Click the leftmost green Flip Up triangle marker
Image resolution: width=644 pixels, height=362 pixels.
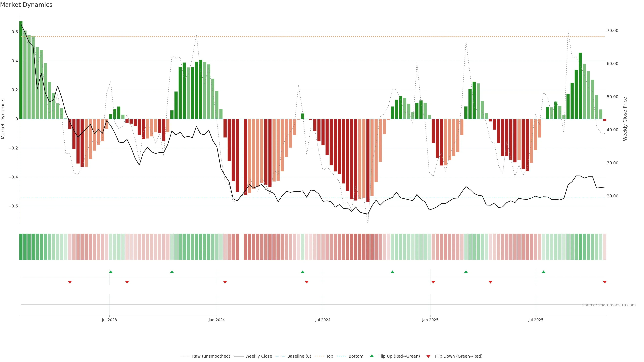(111, 272)
